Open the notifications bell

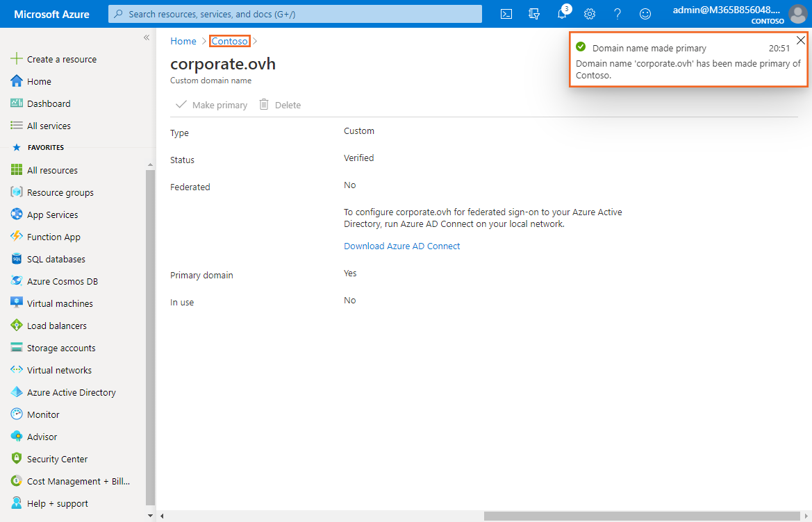[562, 14]
